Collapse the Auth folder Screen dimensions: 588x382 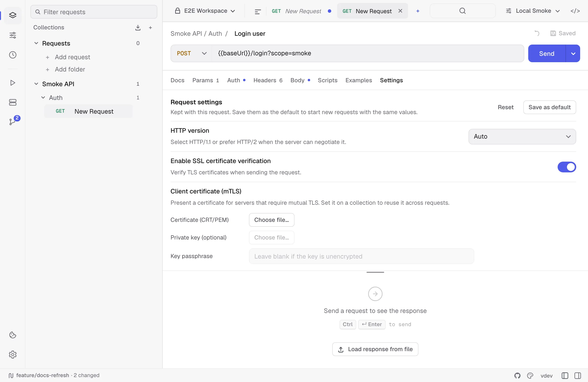[43, 98]
